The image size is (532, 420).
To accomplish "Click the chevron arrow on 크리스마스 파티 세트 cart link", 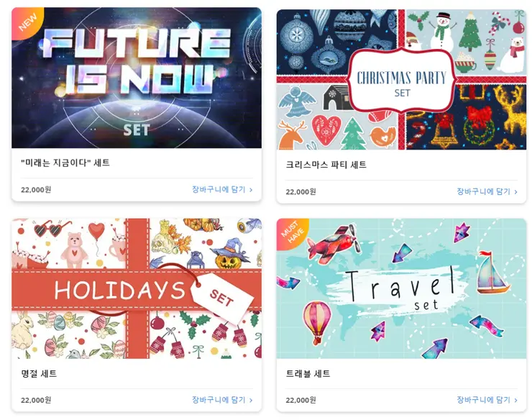I will (x=515, y=192).
